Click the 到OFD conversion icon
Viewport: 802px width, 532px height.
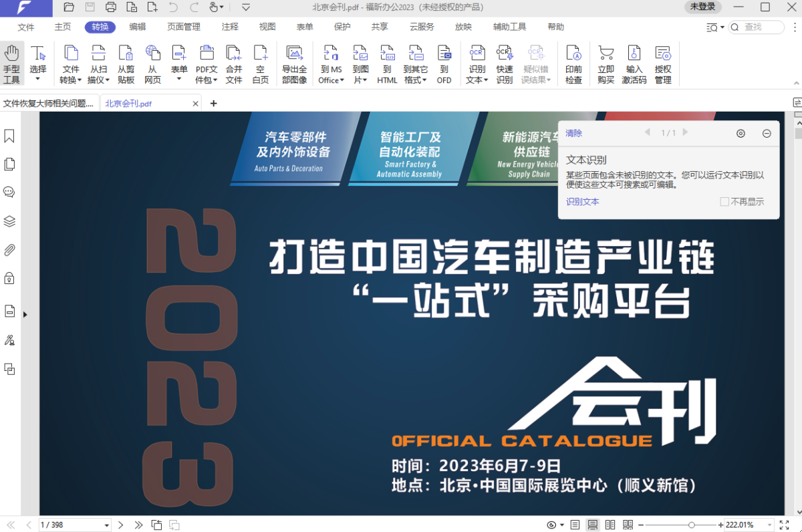444,62
